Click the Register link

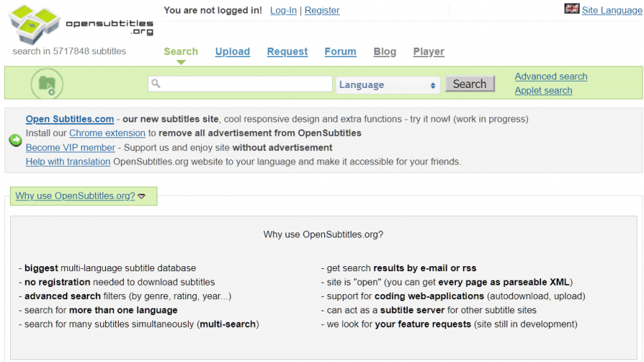(x=322, y=10)
